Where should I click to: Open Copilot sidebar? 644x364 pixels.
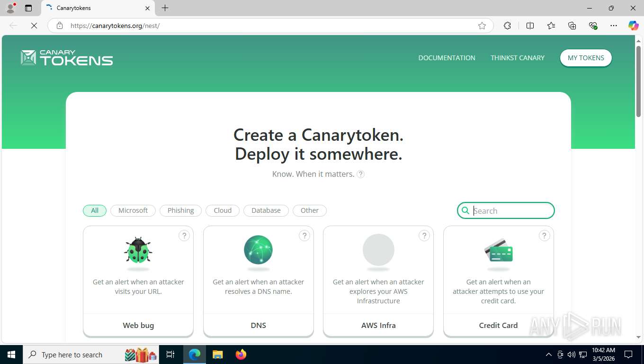[x=634, y=26]
